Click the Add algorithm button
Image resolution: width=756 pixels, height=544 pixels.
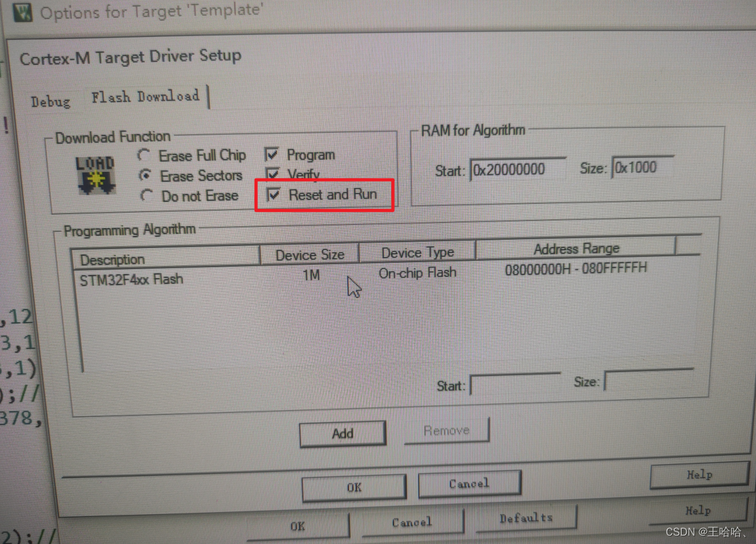(x=343, y=433)
